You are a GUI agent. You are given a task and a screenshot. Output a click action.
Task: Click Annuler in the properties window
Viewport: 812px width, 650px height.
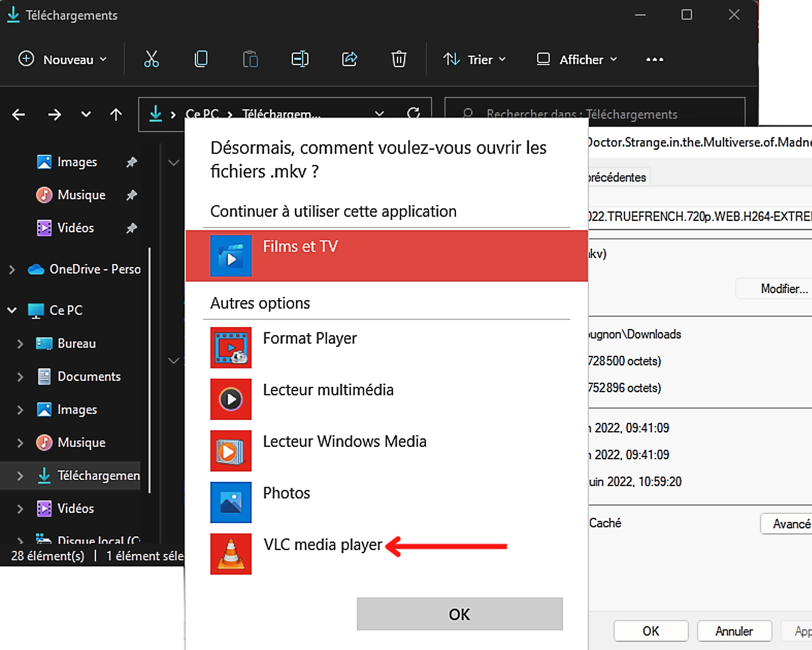pyautogui.click(x=734, y=631)
